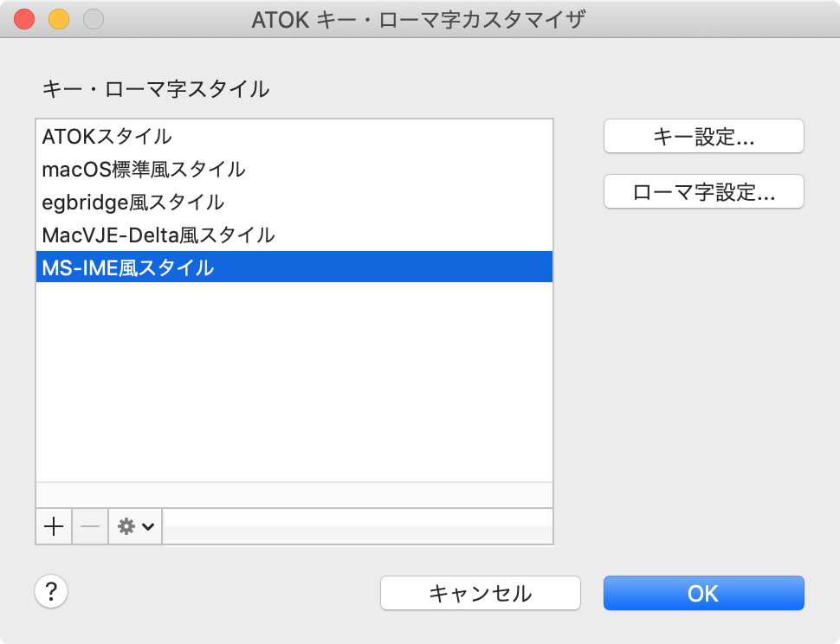Screen dimensions: 840x644
Task: Close the window with red button
Action: [x=24, y=19]
